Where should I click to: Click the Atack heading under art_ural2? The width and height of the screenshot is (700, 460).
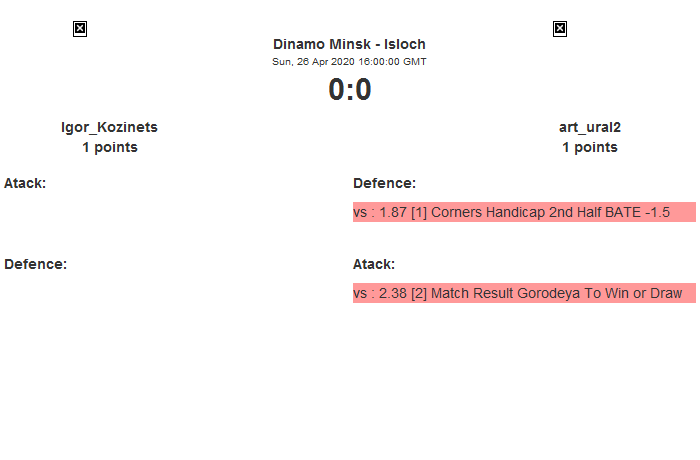point(374,264)
